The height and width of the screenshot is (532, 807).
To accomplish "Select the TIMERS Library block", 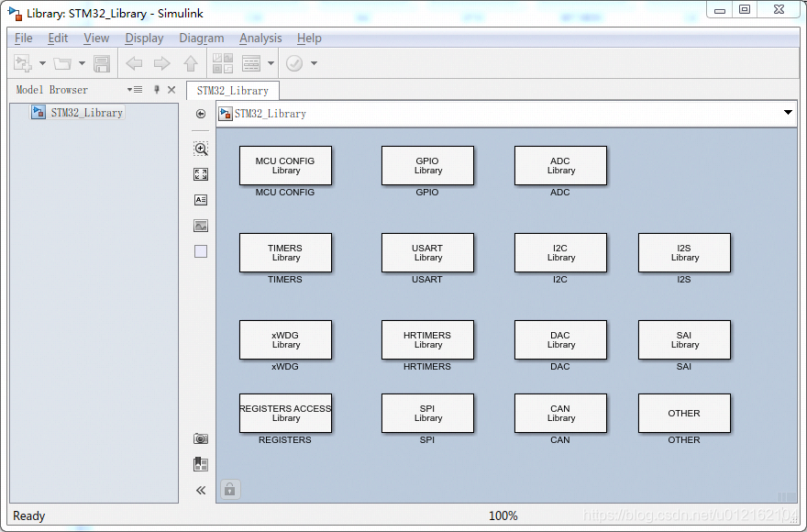I will (x=285, y=252).
